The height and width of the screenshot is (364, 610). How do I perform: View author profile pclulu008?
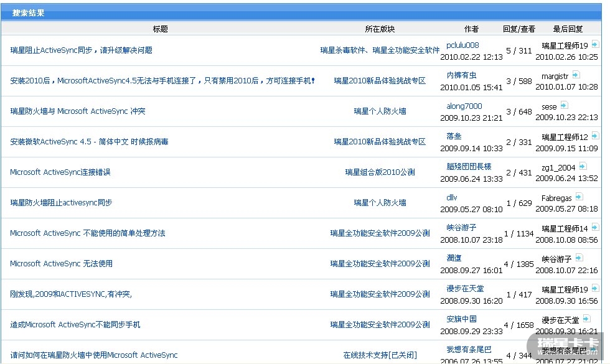(x=462, y=45)
